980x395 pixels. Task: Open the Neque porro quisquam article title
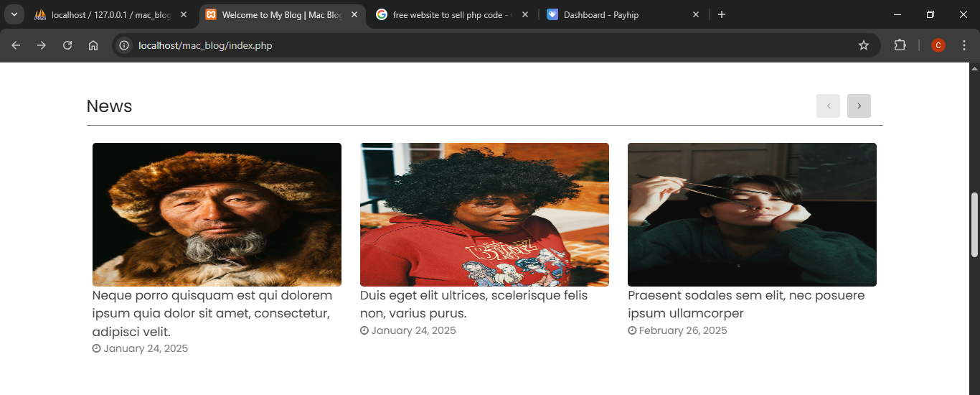[212, 313]
